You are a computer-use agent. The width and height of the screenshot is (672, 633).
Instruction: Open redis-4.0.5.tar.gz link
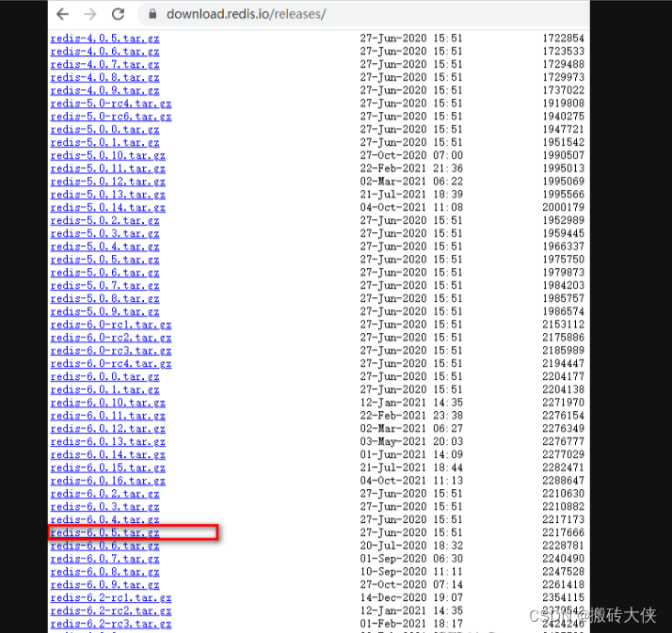(x=105, y=39)
